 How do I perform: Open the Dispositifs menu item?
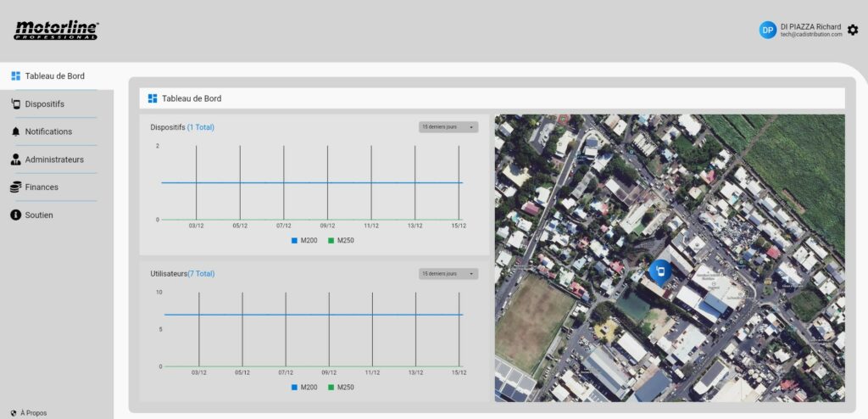pos(45,104)
